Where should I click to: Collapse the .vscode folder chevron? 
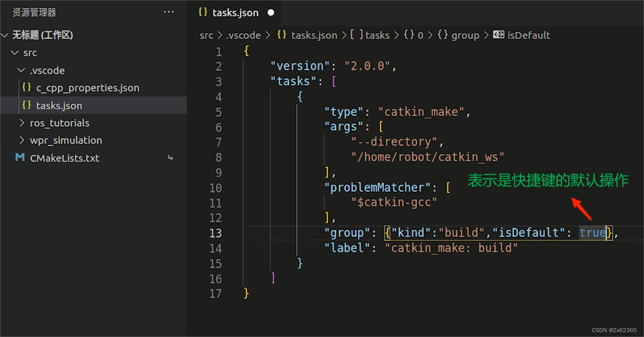point(21,70)
